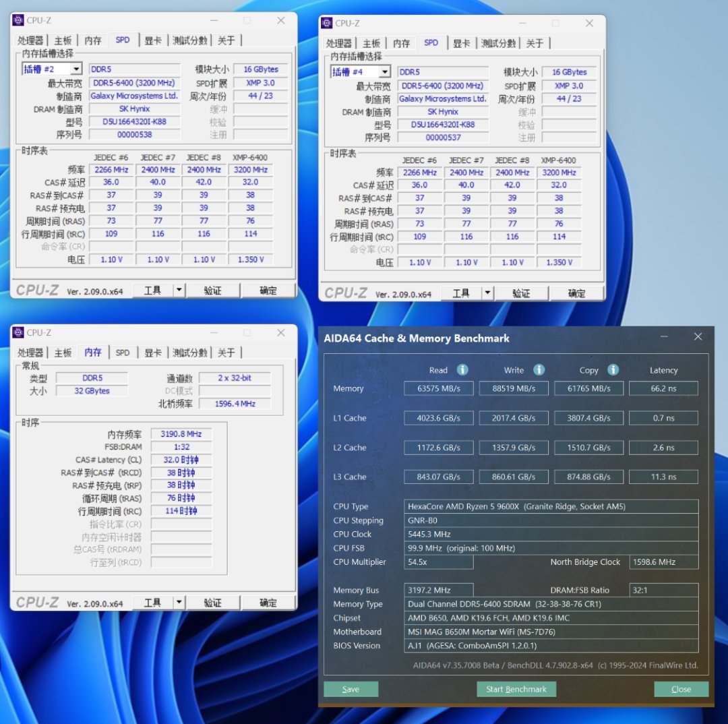Switch to 处理器 tab in slot #2 CPU-Z window
This screenshot has height=724, width=728.
click(30, 40)
